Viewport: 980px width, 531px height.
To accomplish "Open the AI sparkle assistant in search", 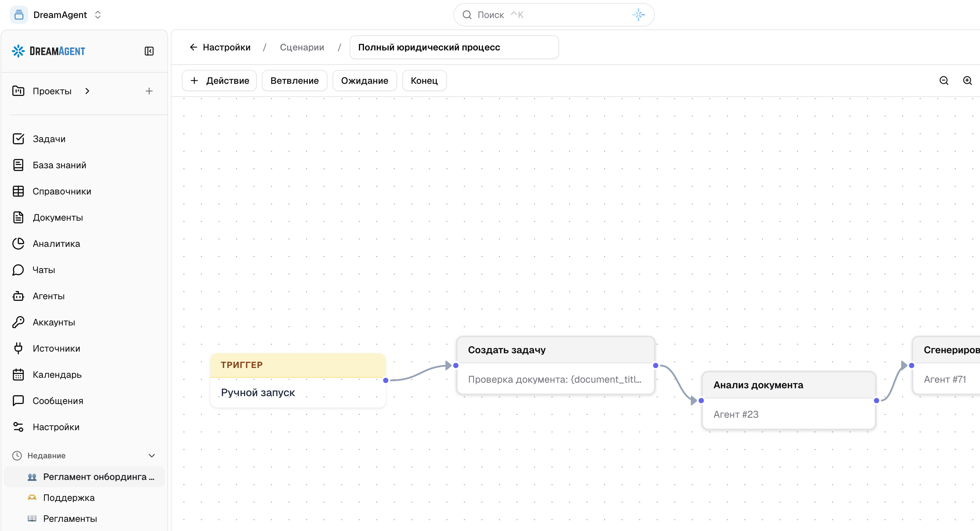I will (x=639, y=15).
